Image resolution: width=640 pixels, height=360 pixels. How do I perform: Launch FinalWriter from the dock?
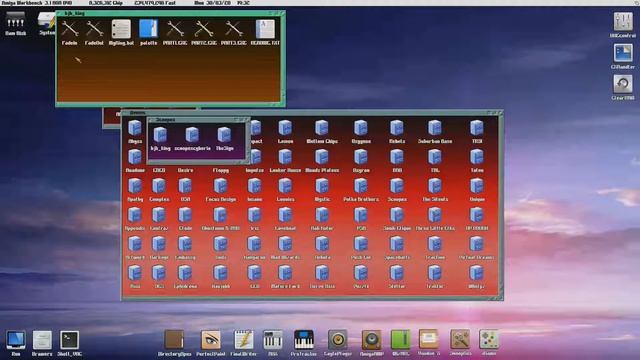[244, 340]
